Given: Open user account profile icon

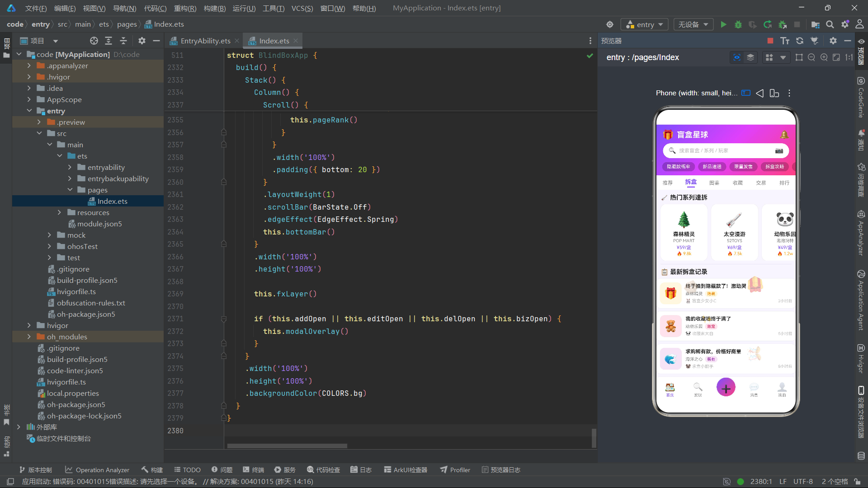Looking at the screenshot, I should (x=859, y=24).
